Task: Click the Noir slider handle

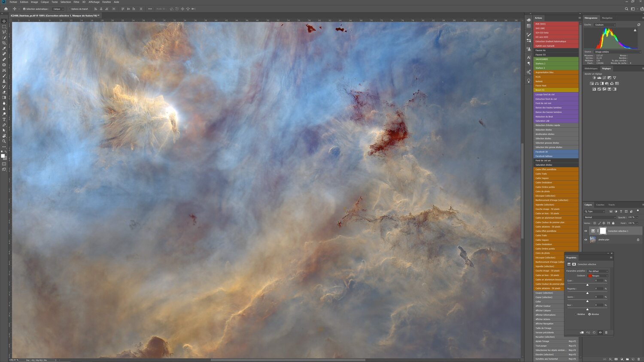Action: click(x=587, y=309)
